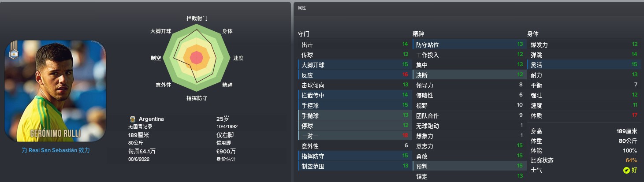Highlight the 大脚开球 attribute row
This screenshot has height=182, width=644.
pos(354,65)
